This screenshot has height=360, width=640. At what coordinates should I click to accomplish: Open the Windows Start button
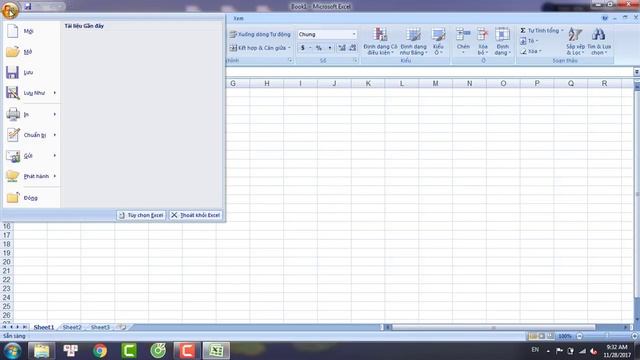(13, 351)
